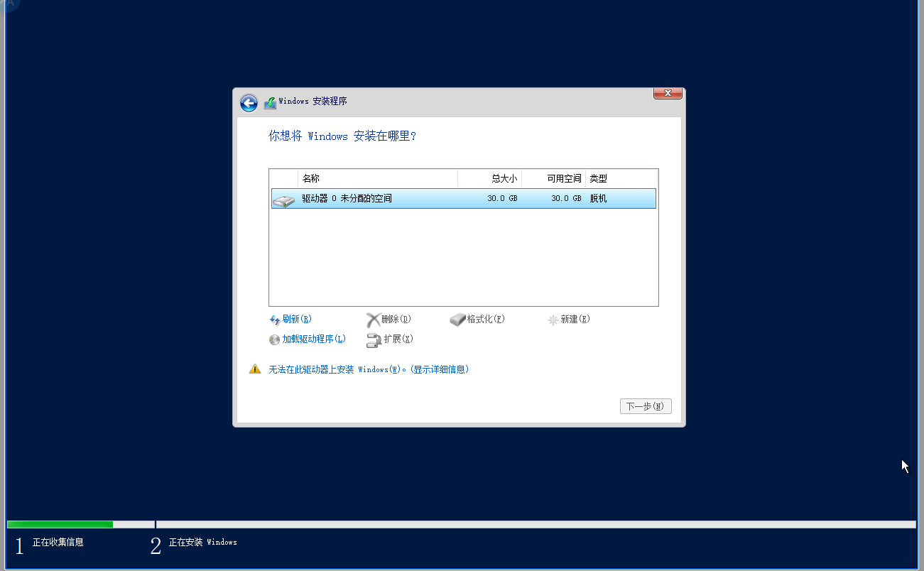
Task: Click the 你想将 Windows 安装在哪里 heading
Action: click(x=342, y=136)
